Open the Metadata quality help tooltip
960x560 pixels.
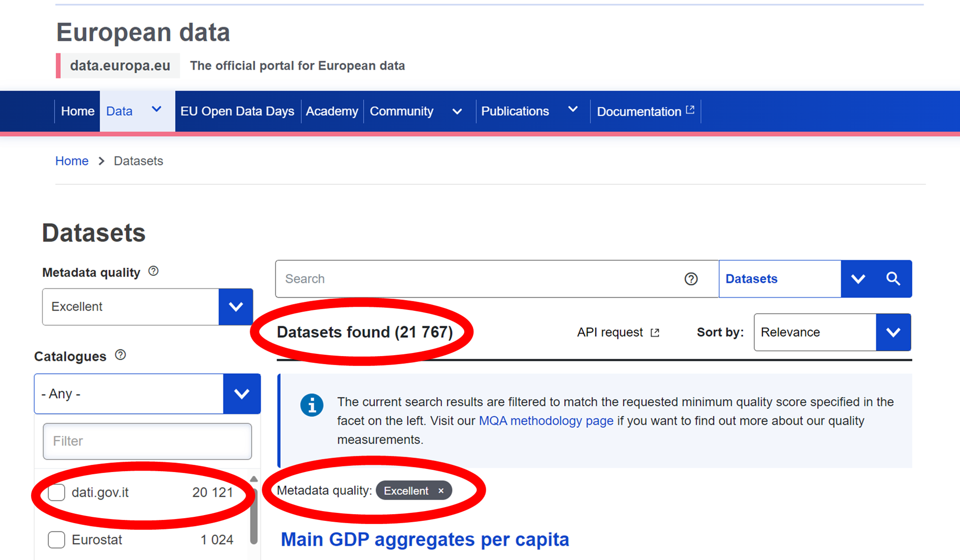click(154, 271)
